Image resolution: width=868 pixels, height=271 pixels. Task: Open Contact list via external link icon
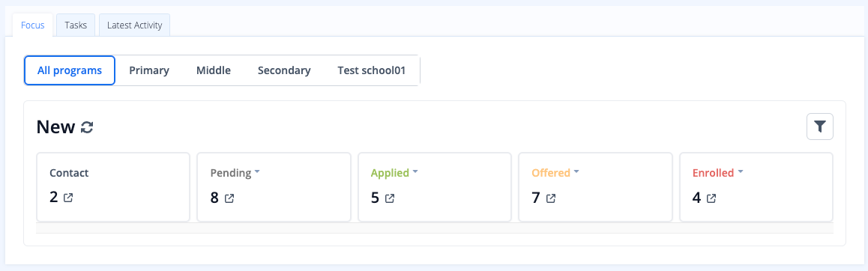(68, 198)
